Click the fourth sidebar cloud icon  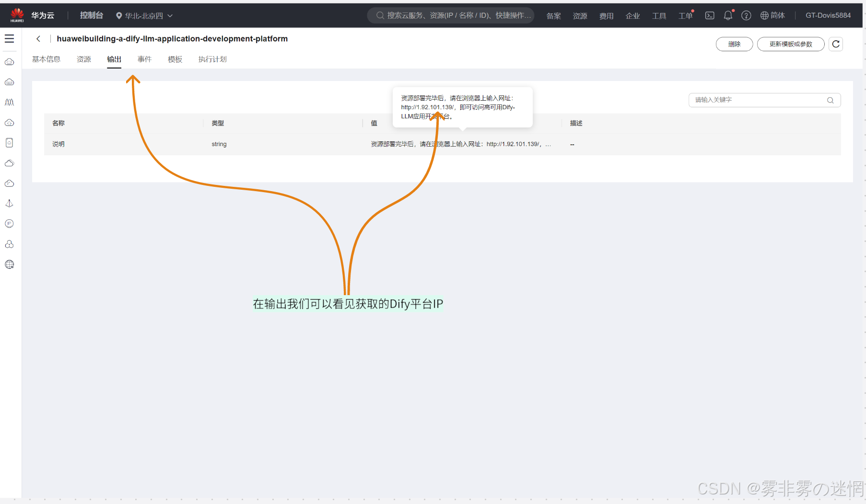[9, 123]
